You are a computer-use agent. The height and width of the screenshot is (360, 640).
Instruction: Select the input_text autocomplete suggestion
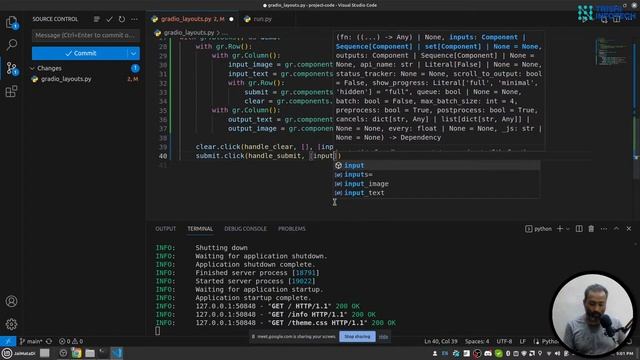437,193
